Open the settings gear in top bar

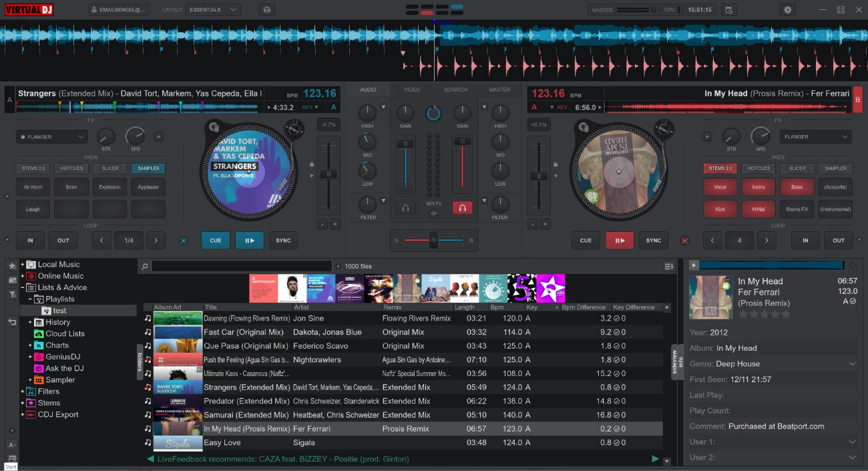(x=788, y=10)
